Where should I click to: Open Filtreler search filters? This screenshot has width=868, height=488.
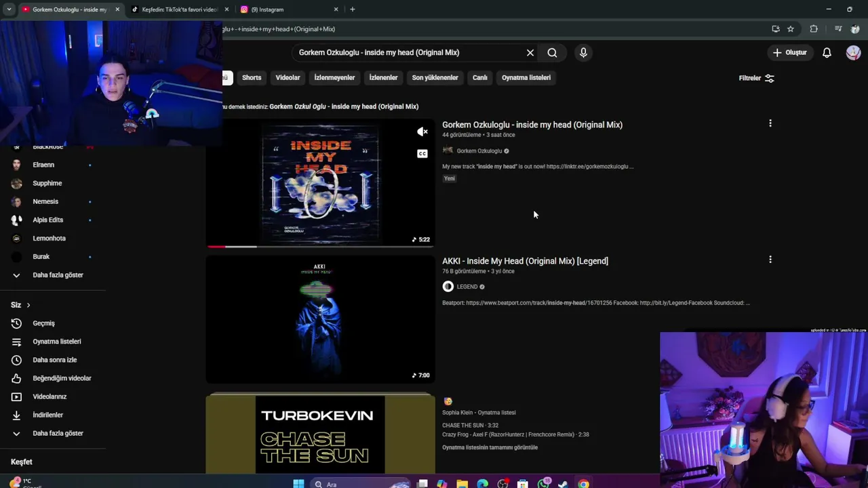tap(756, 78)
